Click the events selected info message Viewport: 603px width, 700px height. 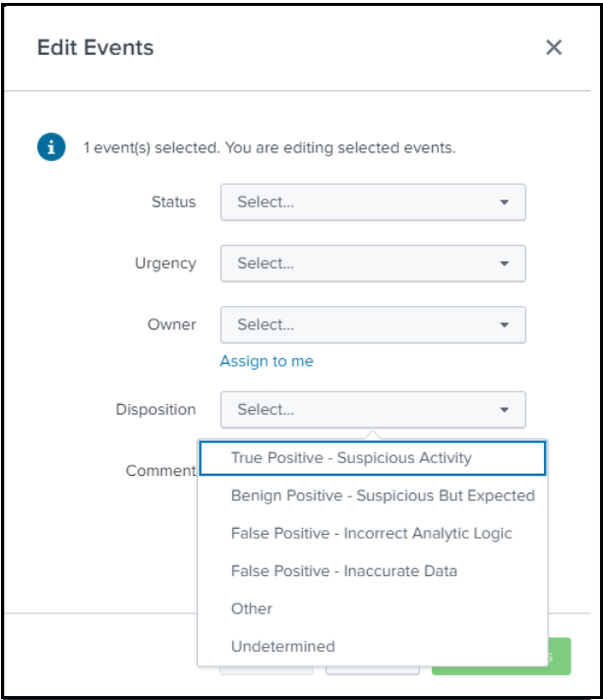tap(270, 147)
